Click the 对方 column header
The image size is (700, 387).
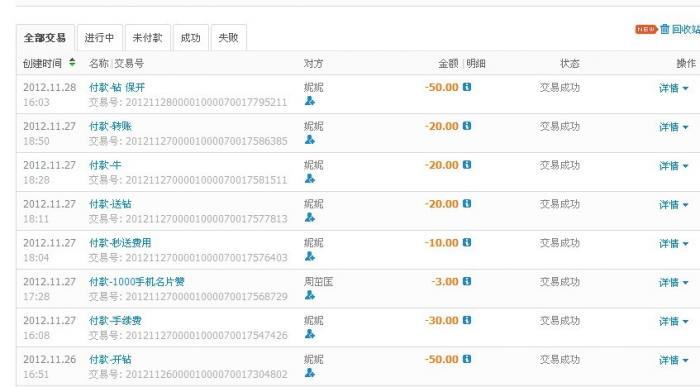tap(313, 63)
